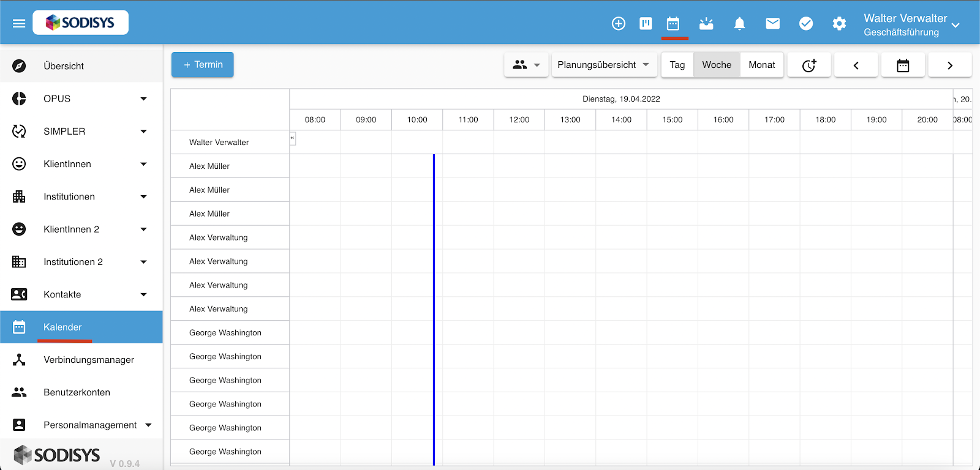Expand the KlientInnen submenu arrow

point(143,164)
